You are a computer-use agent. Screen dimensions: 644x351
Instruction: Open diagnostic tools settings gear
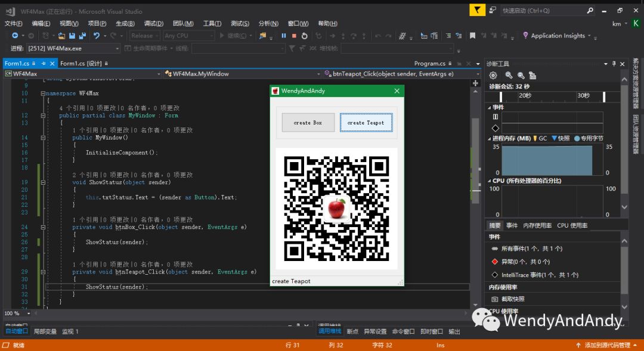493,75
